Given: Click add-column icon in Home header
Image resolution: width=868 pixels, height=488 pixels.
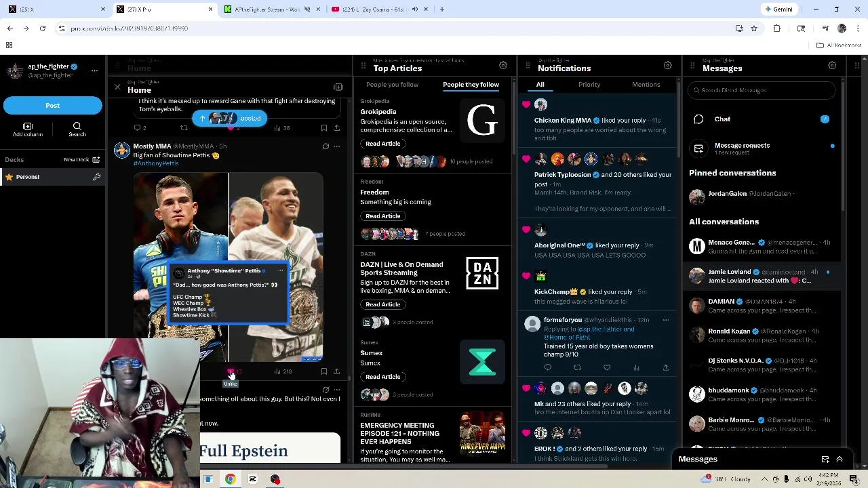Looking at the screenshot, I should [338, 87].
